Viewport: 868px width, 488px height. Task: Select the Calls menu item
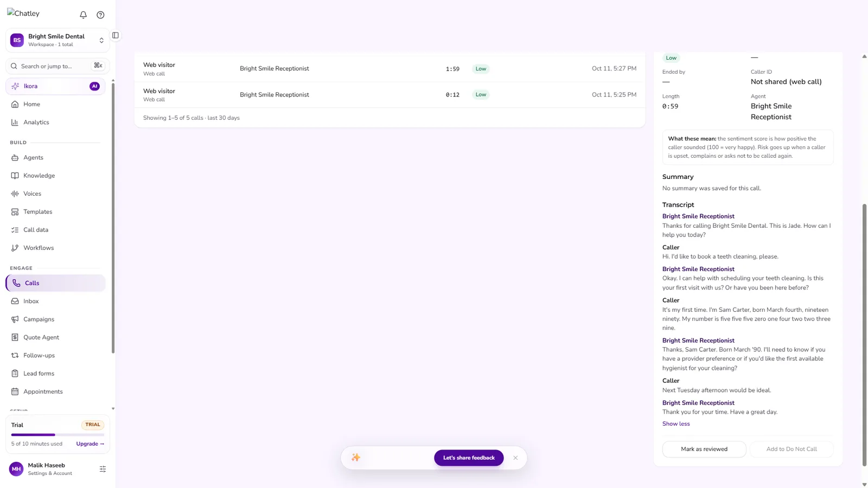click(x=55, y=283)
